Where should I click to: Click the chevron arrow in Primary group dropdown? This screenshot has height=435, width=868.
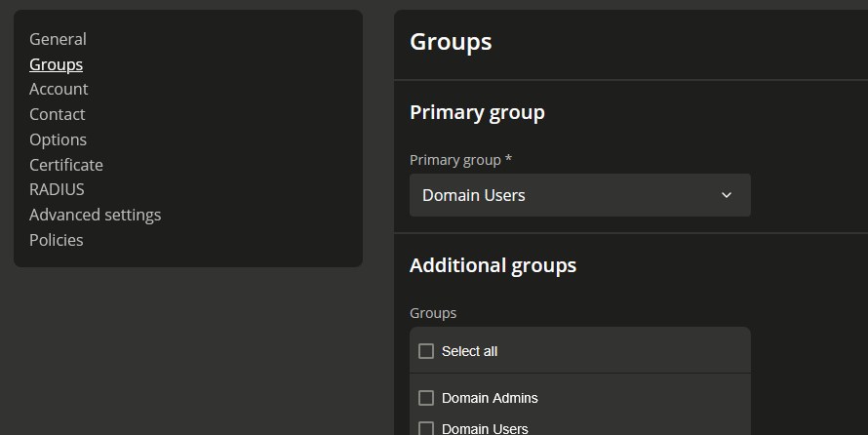727,195
